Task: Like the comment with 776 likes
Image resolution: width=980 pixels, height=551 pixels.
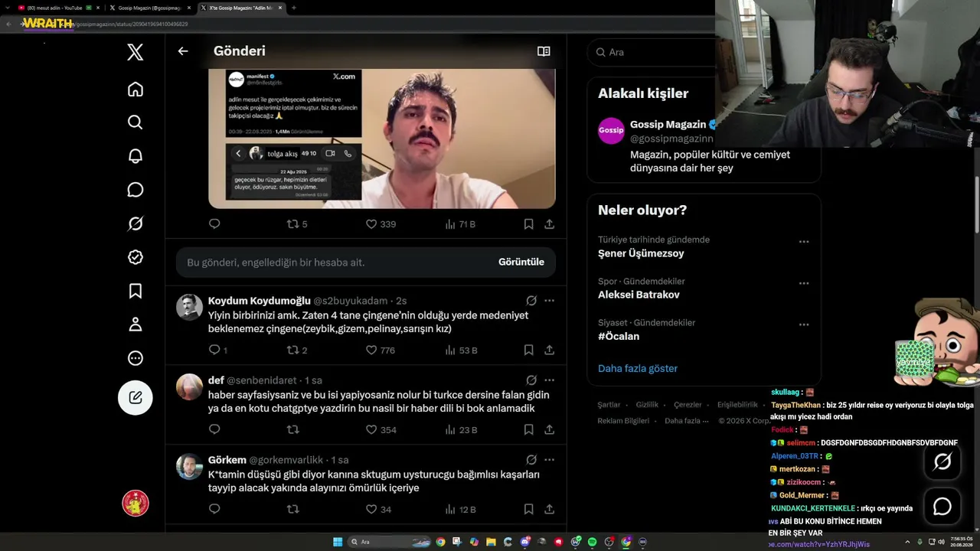Action: 381,350
